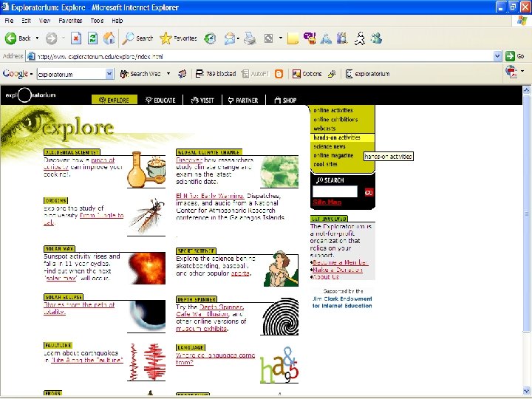Click Become a Member link
Screen dimensions: 532x399
pyautogui.click(x=341, y=262)
